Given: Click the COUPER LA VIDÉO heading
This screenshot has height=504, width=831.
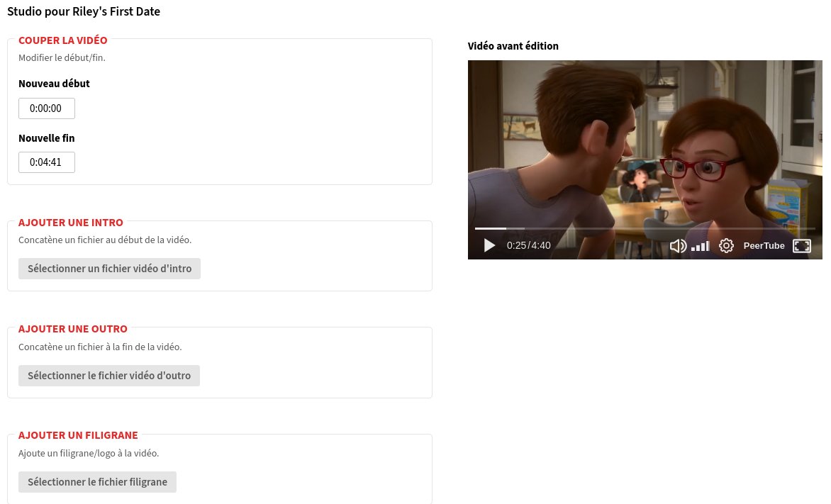Looking at the screenshot, I should point(62,40).
